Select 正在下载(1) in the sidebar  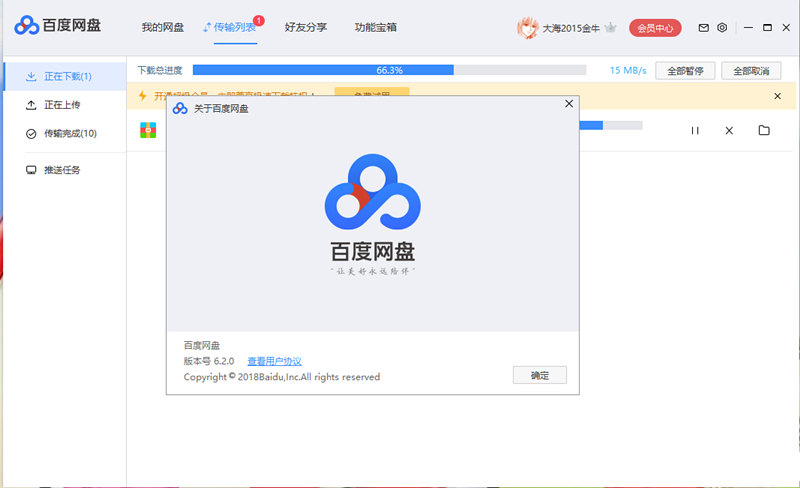pos(65,77)
